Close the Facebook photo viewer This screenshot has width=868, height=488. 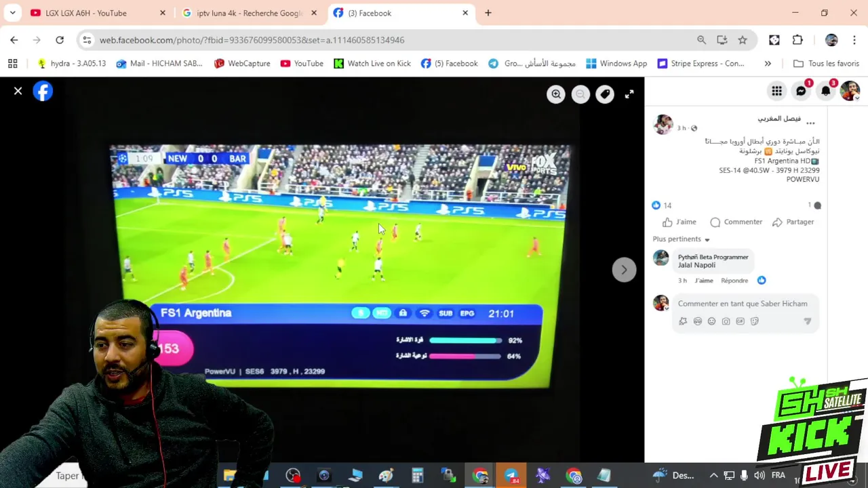click(x=18, y=91)
